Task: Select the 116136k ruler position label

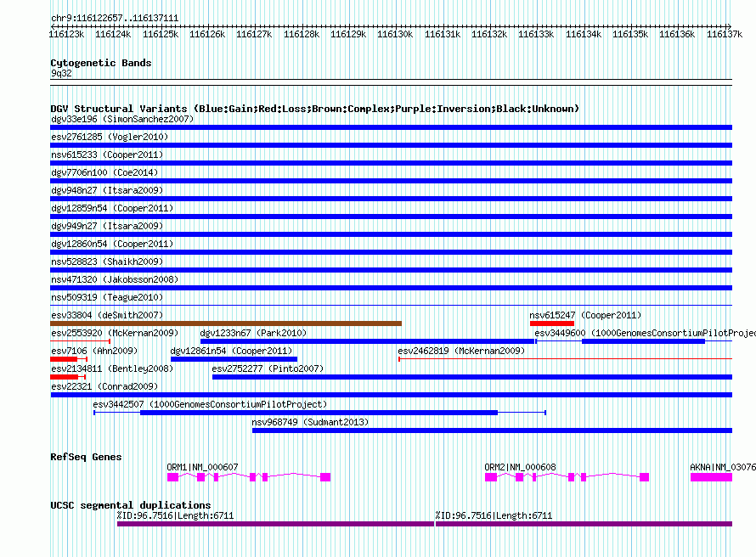Action: [677, 34]
